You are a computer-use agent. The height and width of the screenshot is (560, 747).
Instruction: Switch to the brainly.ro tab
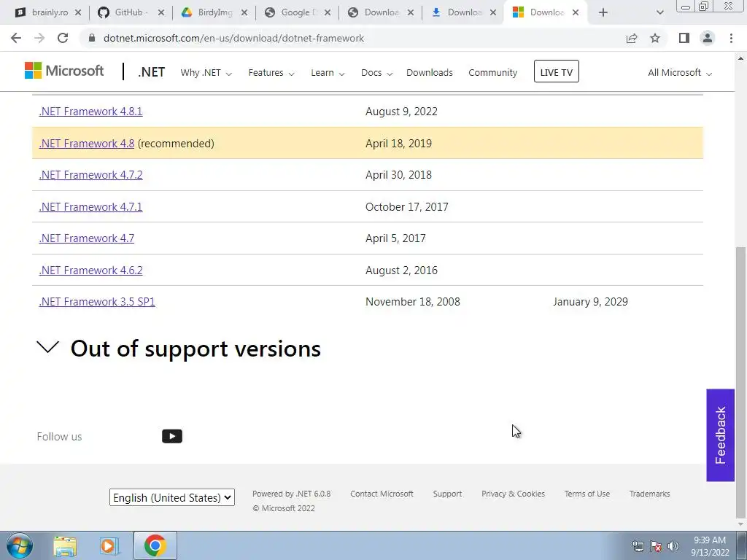point(43,12)
